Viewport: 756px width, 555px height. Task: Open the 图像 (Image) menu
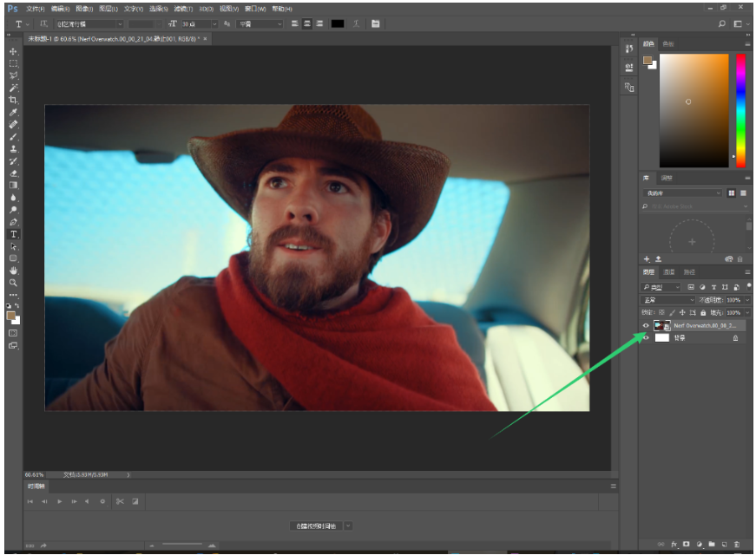coord(82,8)
